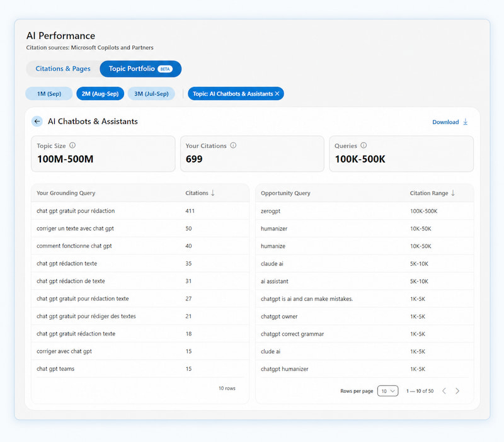This screenshot has width=504, height=442.
Task: Click the 'ai assistant' opportunity query
Action: (x=275, y=281)
